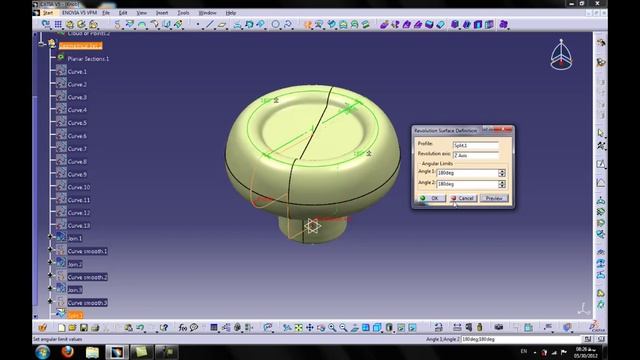Image resolution: width=640 pixels, height=360 pixels.
Task: Click the speech bubble comment icon
Action: 194,328
